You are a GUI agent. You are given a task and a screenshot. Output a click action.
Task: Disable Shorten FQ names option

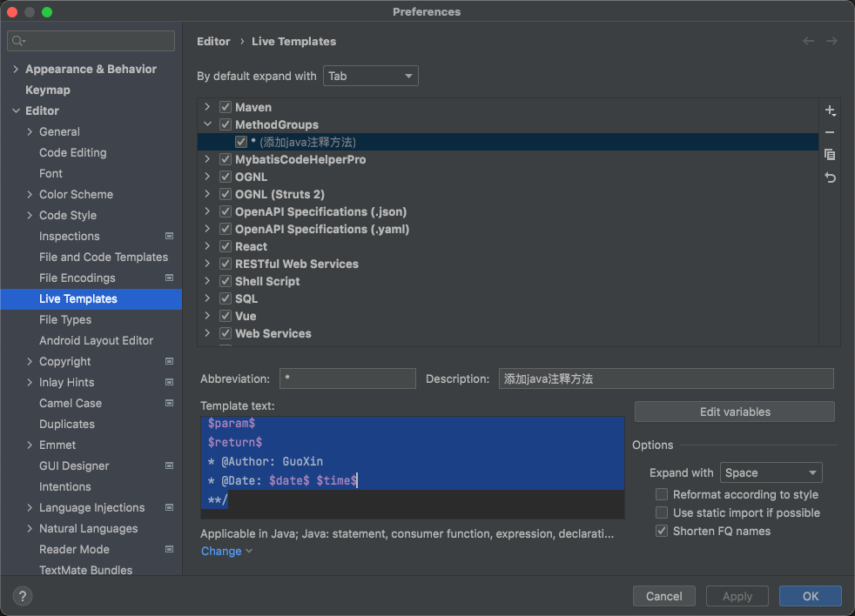pyautogui.click(x=662, y=531)
